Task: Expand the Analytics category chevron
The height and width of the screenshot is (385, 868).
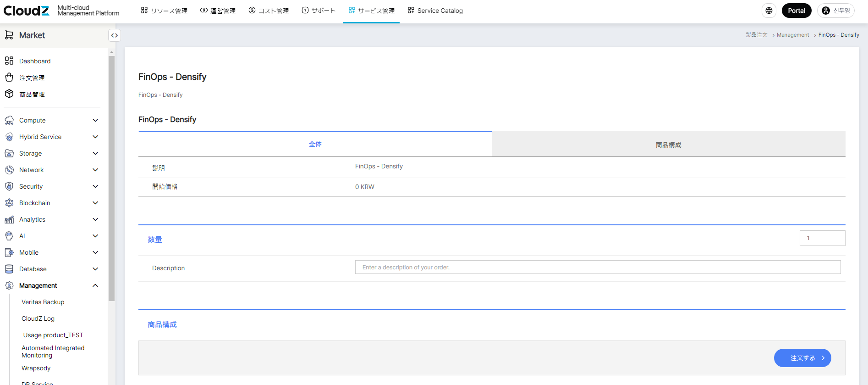Action: tap(95, 219)
